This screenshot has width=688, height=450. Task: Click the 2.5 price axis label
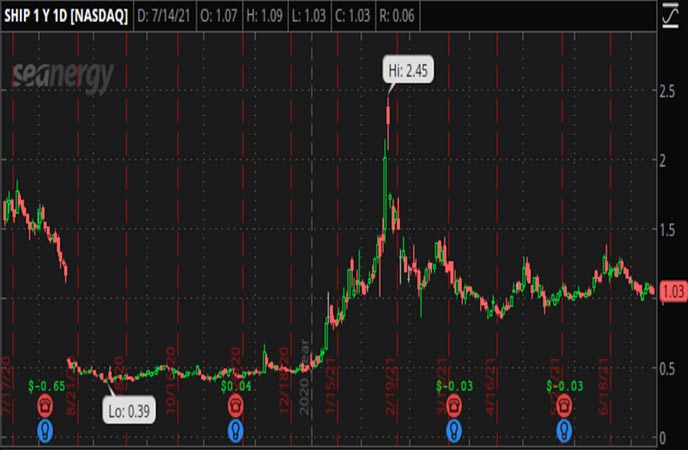coord(667,92)
